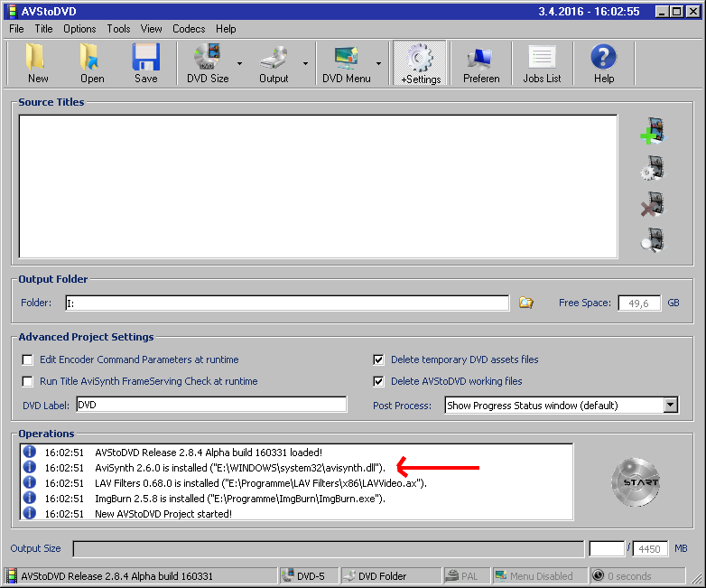This screenshot has height=588, width=706.
Task: Click the PAL status bar icon
Action: coord(451,575)
